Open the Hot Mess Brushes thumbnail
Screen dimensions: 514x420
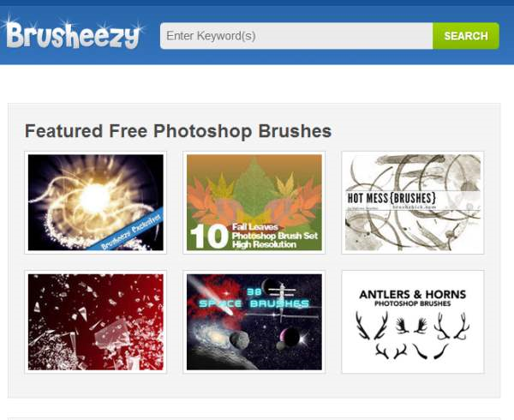pyautogui.click(x=413, y=202)
